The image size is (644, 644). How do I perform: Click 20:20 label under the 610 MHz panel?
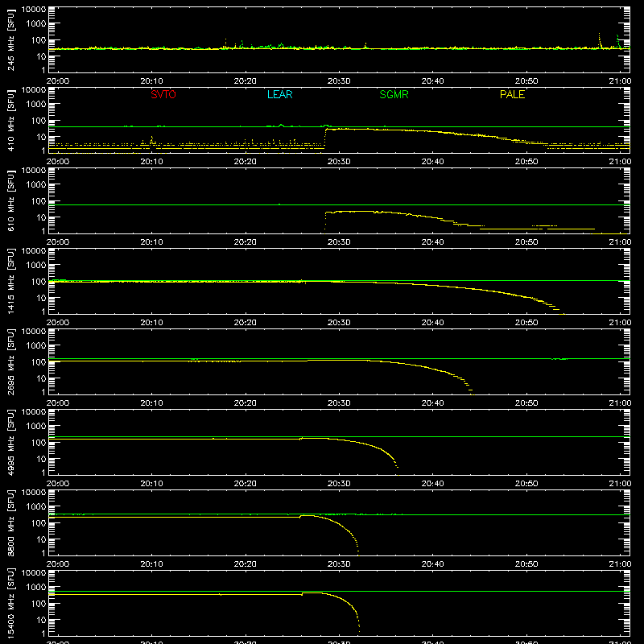coord(246,242)
